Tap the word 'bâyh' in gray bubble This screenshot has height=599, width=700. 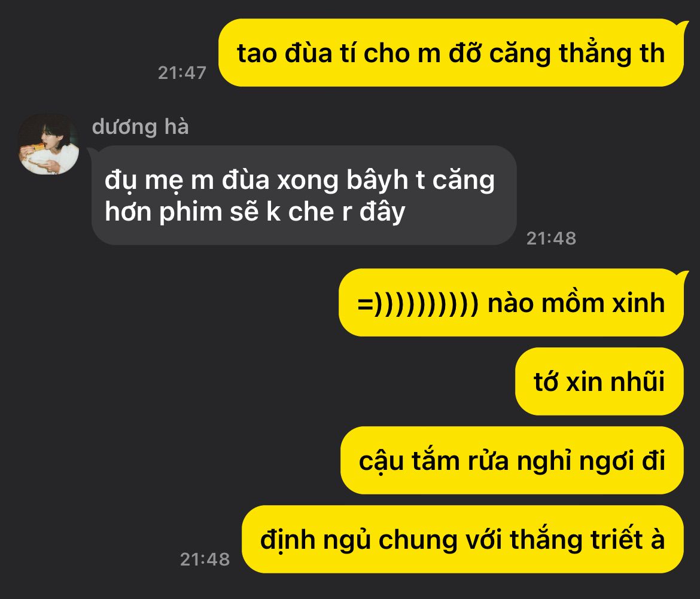pyautogui.click(x=378, y=180)
